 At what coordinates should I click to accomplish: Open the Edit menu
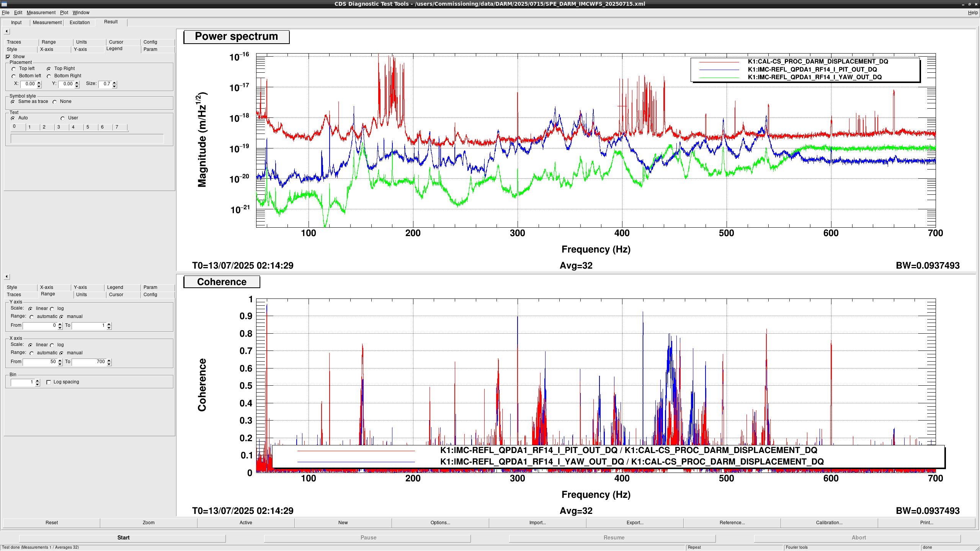coord(18,13)
